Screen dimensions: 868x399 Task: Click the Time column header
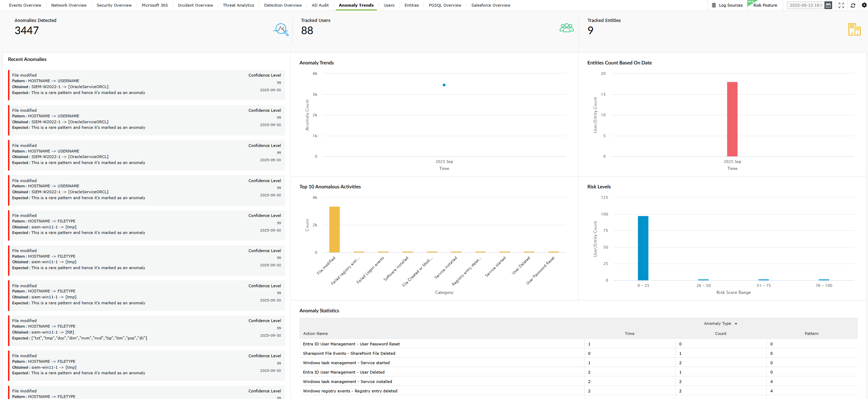click(x=629, y=334)
